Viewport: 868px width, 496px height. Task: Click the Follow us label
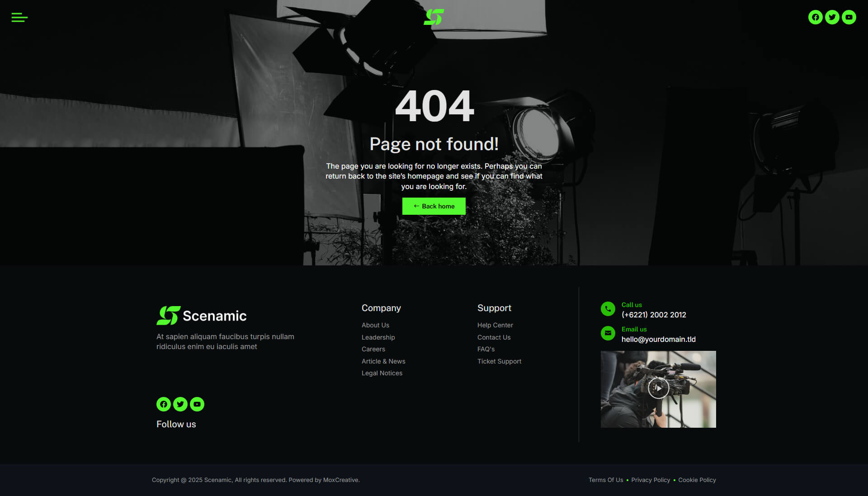[176, 424]
